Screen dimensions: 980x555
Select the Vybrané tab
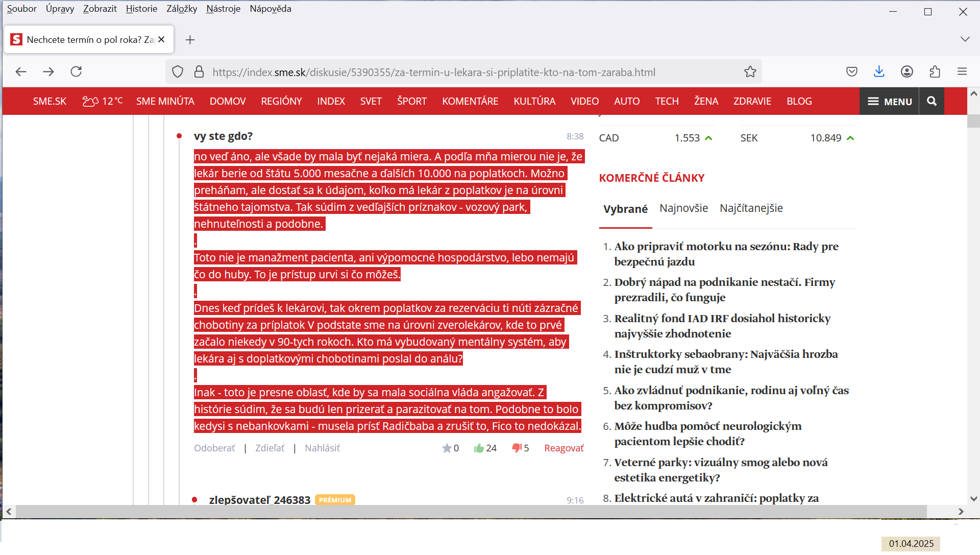coord(625,209)
